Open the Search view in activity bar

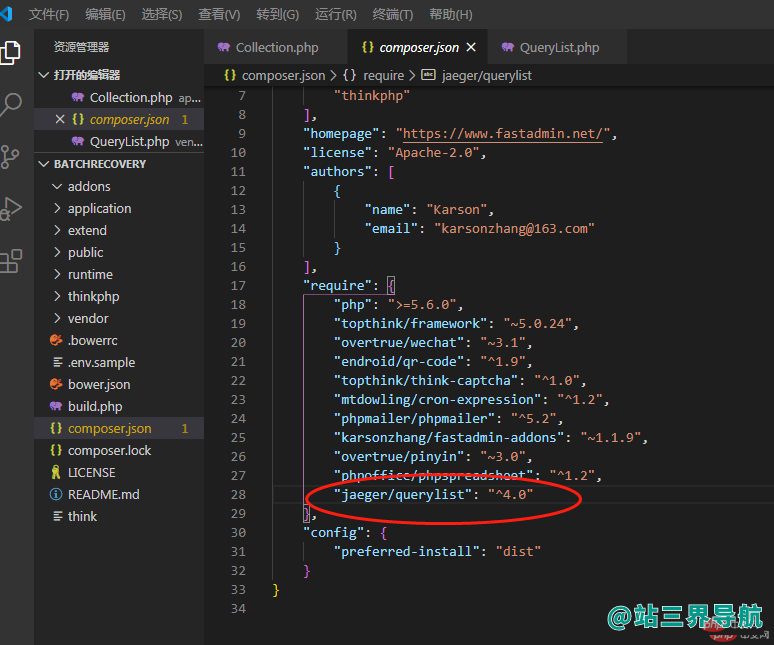(10, 105)
